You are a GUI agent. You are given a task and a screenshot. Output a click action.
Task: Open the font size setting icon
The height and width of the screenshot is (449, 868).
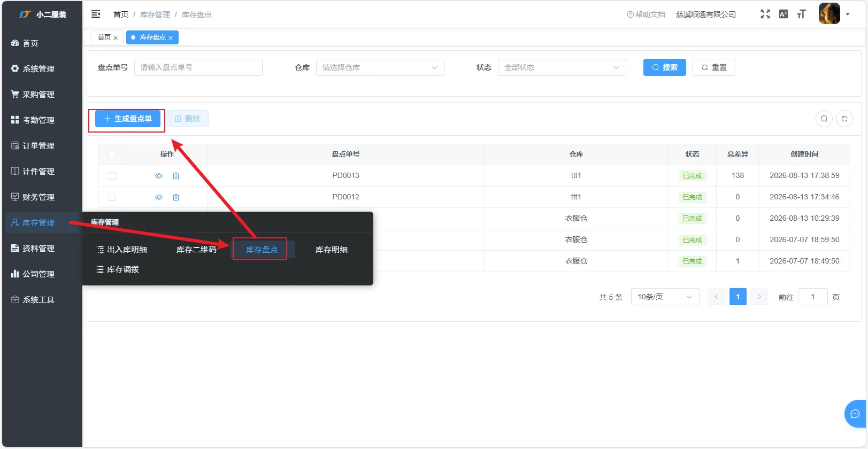click(x=801, y=14)
